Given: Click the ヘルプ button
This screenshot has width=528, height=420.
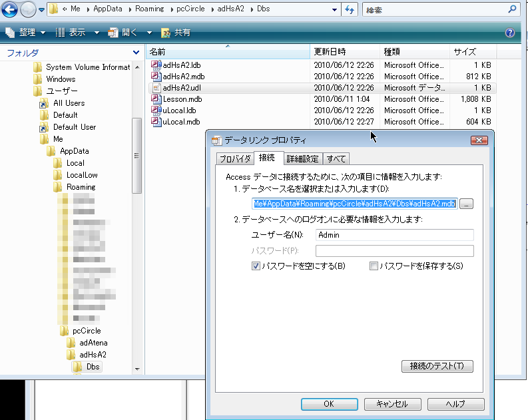Looking at the screenshot, I should click(455, 404).
